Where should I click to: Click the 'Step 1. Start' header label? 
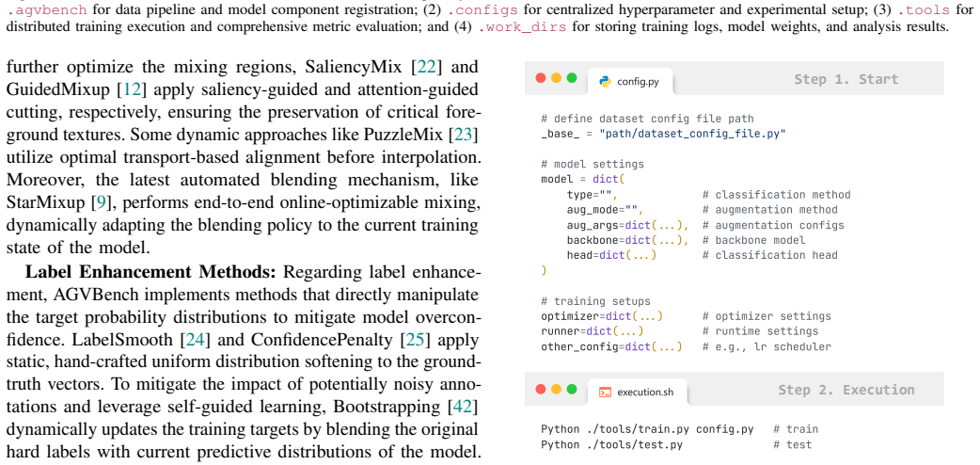point(846,79)
